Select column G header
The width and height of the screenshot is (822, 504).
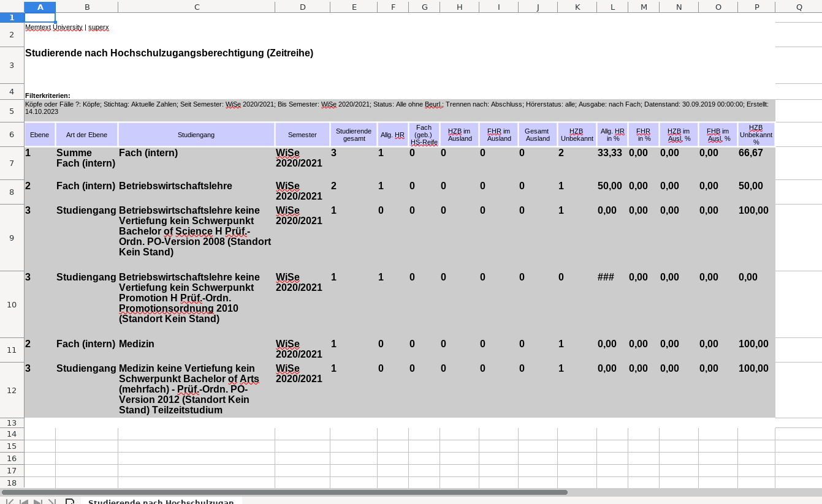[x=424, y=7]
